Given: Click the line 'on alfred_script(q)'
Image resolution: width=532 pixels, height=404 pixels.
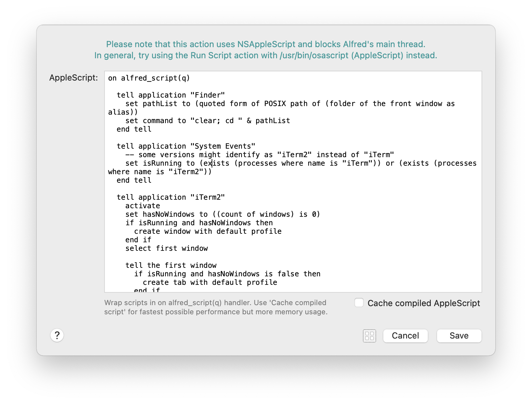Looking at the screenshot, I should click(x=149, y=78).
